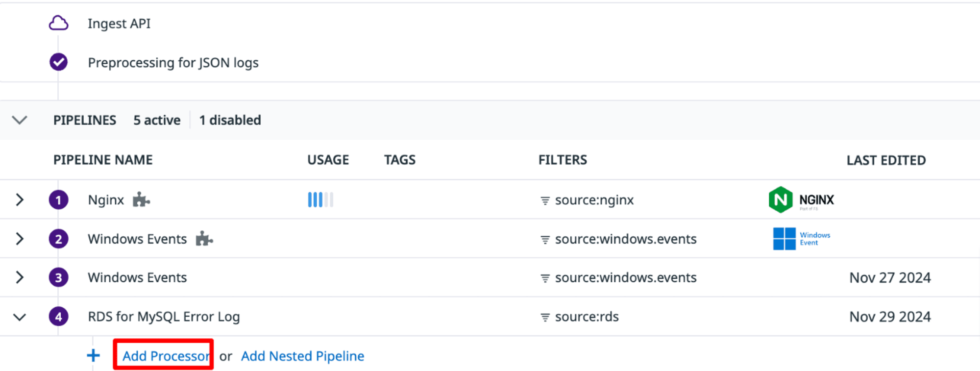Viewport: 980px width, 371px height.
Task: Click the Windows Events name in pipeline 3
Action: pyautogui.click(x=137, y=277)
